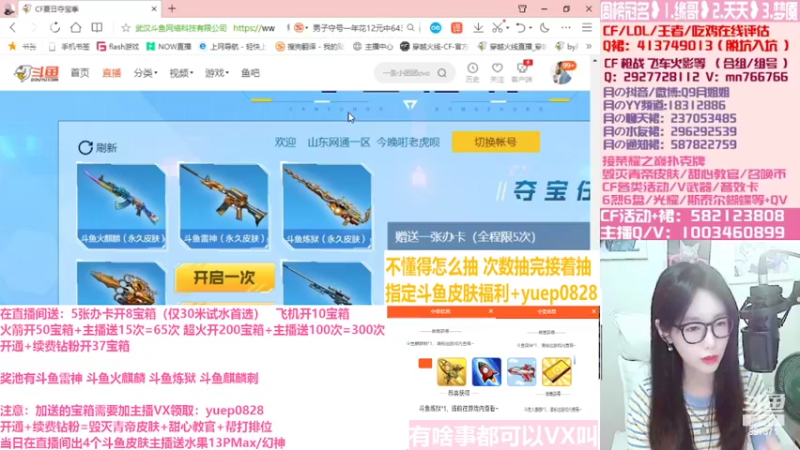Image resolution: width=800 pixels, height=450 pixels.
Task: Open the 上网导航 bookmark
Action: click(233, 46)
